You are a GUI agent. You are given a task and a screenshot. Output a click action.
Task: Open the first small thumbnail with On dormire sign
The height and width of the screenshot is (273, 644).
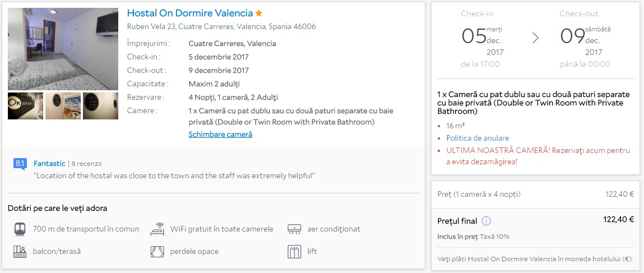(25, 106)
